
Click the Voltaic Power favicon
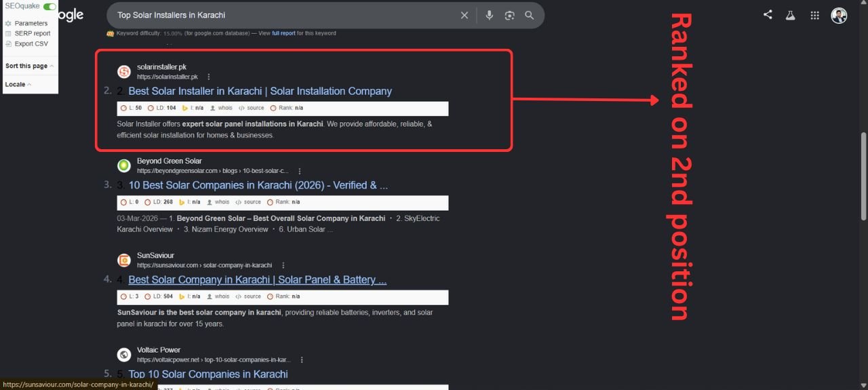(x=124, y=355)
